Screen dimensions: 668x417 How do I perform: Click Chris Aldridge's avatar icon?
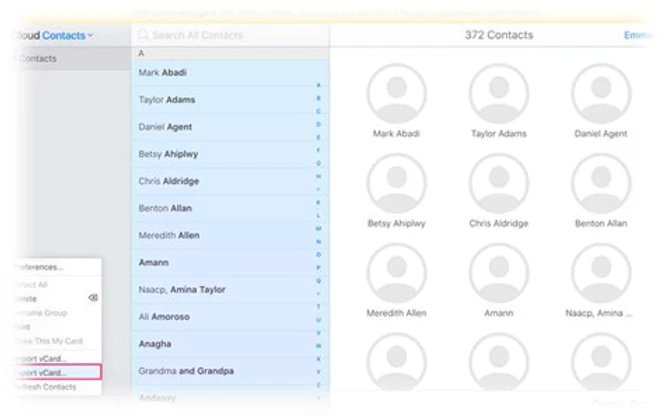click(499, 182)
